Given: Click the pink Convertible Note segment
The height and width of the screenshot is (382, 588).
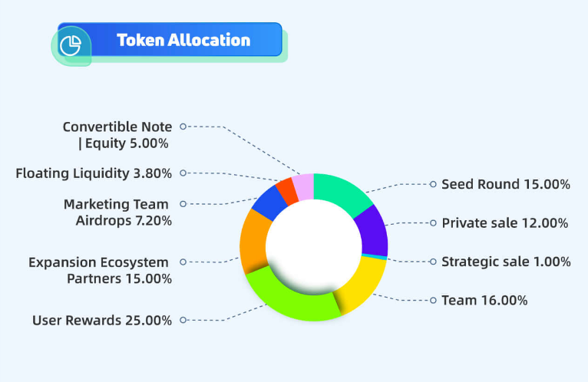Looking at the screenshot, I should 304,186.
